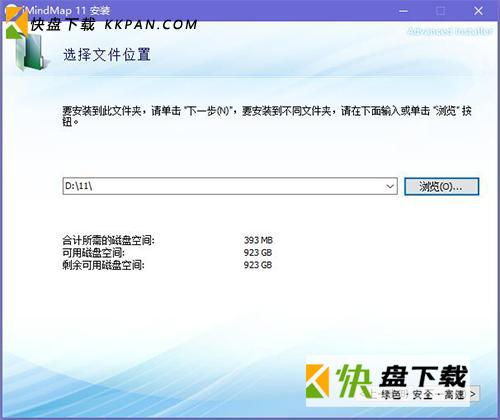500x420 pixels.
Task: Click the 剩余可用磁盘空间 label
Action: pos(103,265)
